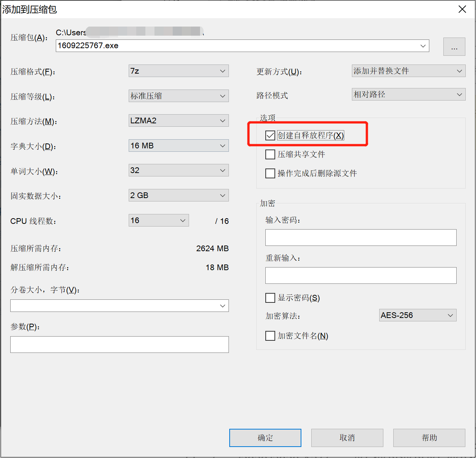Open the 单词大小 dropdown showing 32

pyautogui.click(x=178, y=170)
